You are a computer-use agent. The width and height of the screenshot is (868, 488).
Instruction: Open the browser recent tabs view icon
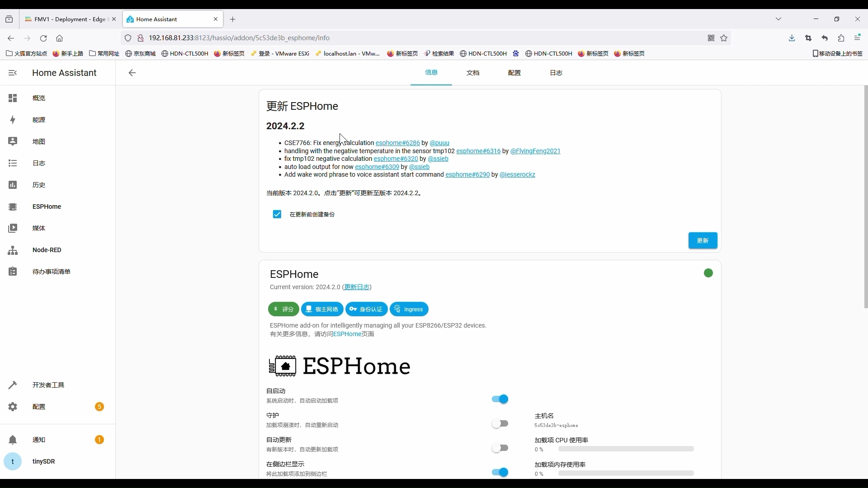9,19
